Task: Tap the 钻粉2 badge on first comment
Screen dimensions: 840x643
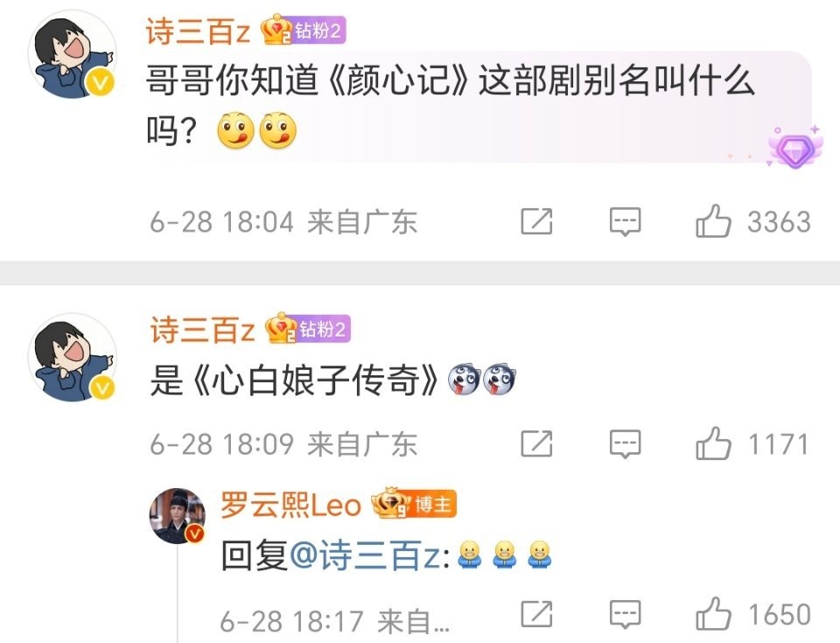Action: tap(304, 30)
